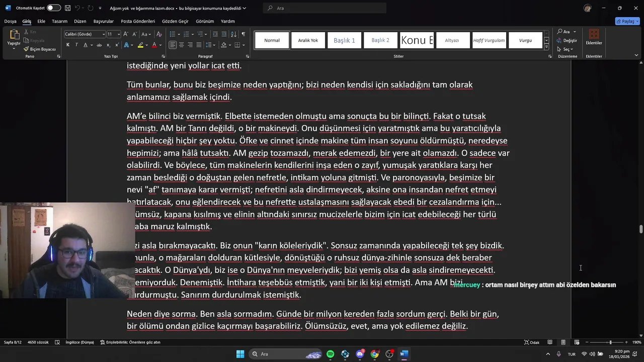This screenshot has height=362, width=644.
Task: Switch to Web Layout view icon
Action: (x=577, y=342)
